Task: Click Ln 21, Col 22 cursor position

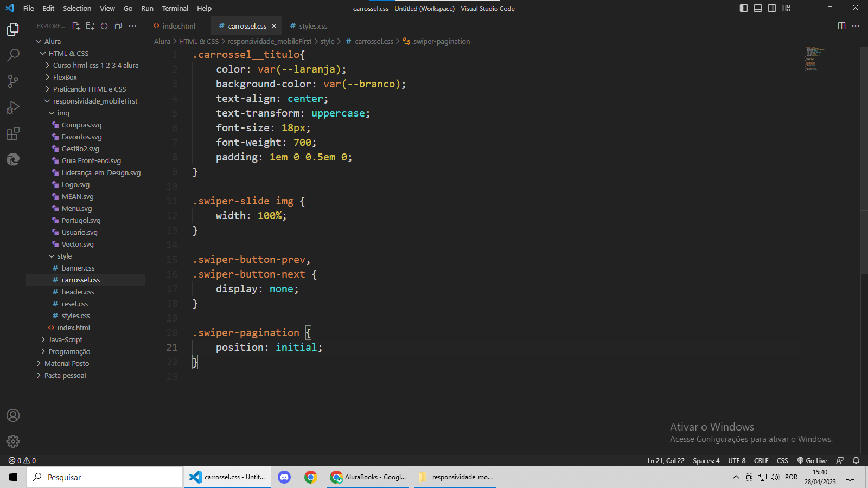Action: pos(666,460)
